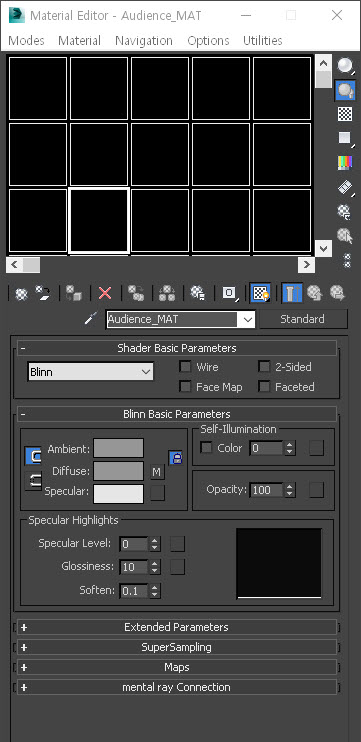The image size is (361, 742).
Task: Toggle the Show End Result icon
Action: click(x=292, y=293)
